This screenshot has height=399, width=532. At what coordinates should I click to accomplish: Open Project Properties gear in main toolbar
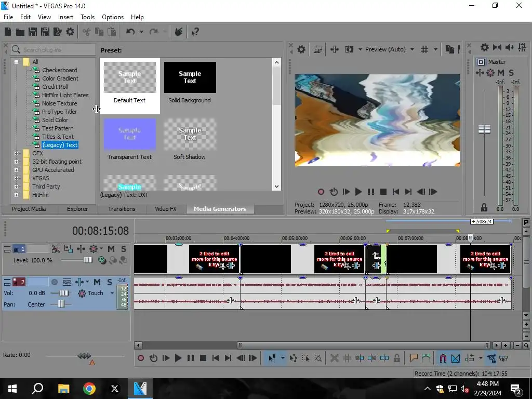(x=70, y=32)
